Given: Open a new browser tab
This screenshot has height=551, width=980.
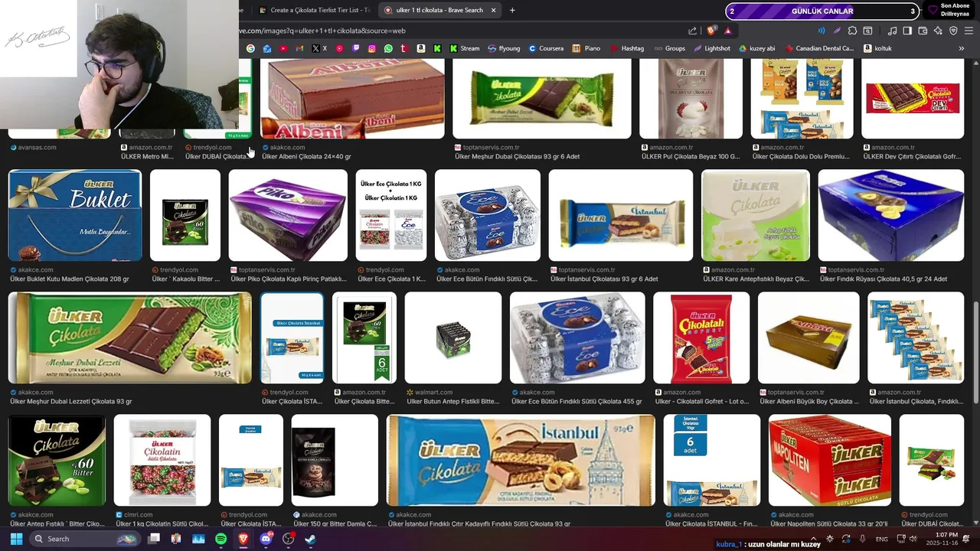Looking at the screenshot, I should point(512,10).
